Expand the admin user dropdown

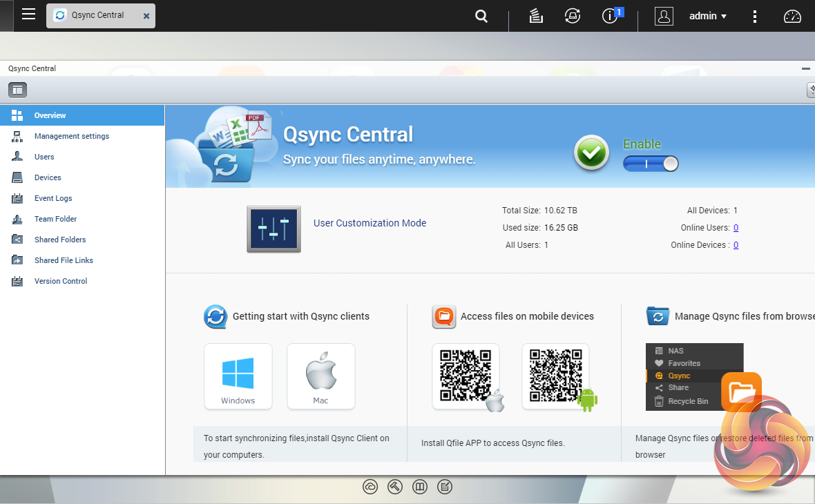point(708,16)
